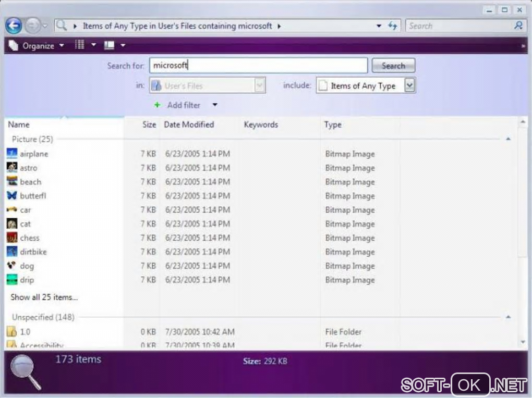This screenshot has height=398, width=532.
Task: Select the butterfl bitmap icon
Action: pyautogui.click(x=12, y=195)
